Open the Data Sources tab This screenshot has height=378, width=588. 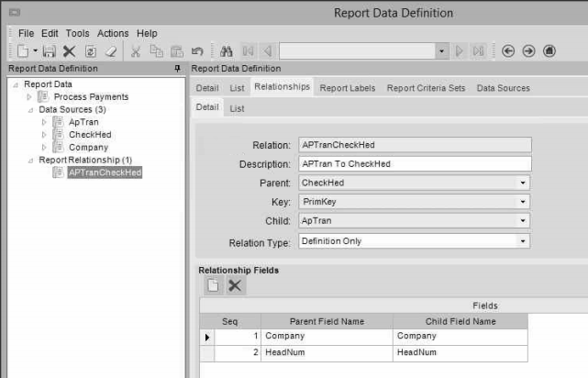[x=504, y=88]
